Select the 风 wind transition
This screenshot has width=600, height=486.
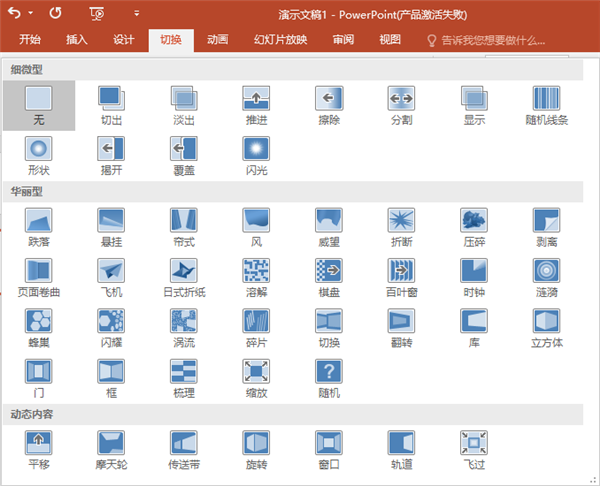coord(256,227)
